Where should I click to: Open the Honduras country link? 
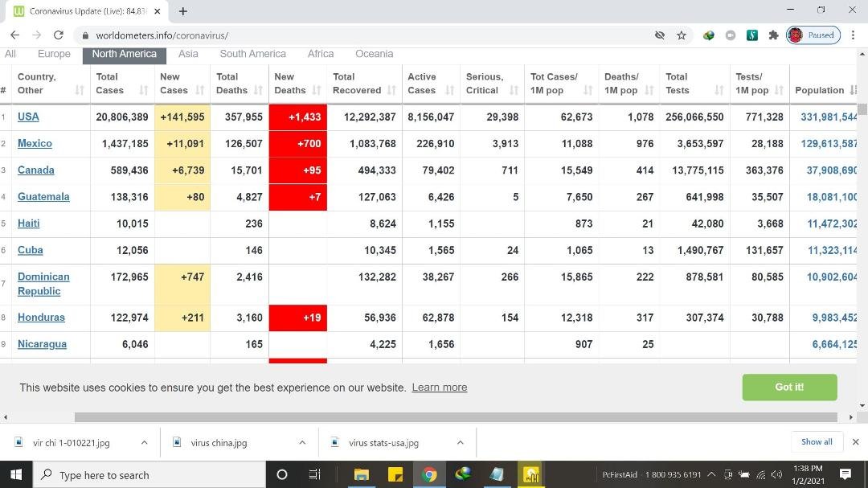pyautogui.click(x=42, y=318)
